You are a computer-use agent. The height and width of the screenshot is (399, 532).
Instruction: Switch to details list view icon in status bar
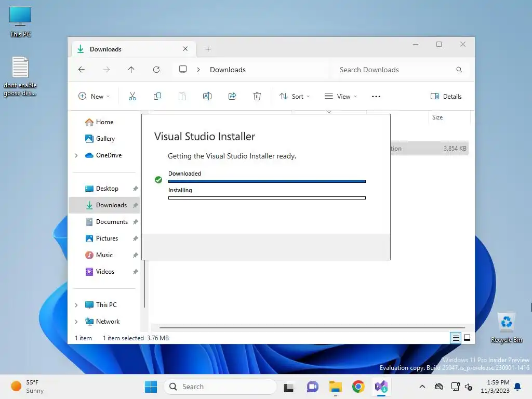[456, 338]
